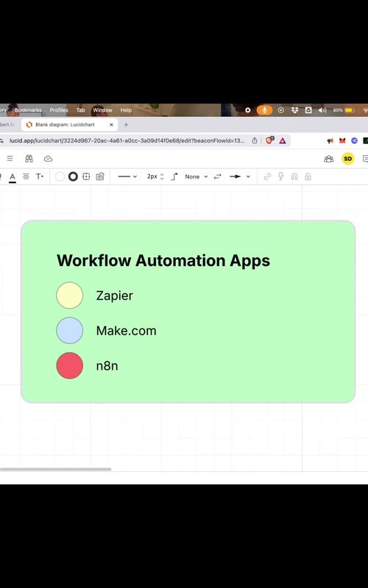Image resolution: width=368 pixels, height=588 pixels.
Task: Open the end arrow style dropdown
Action: click(240, 176)
